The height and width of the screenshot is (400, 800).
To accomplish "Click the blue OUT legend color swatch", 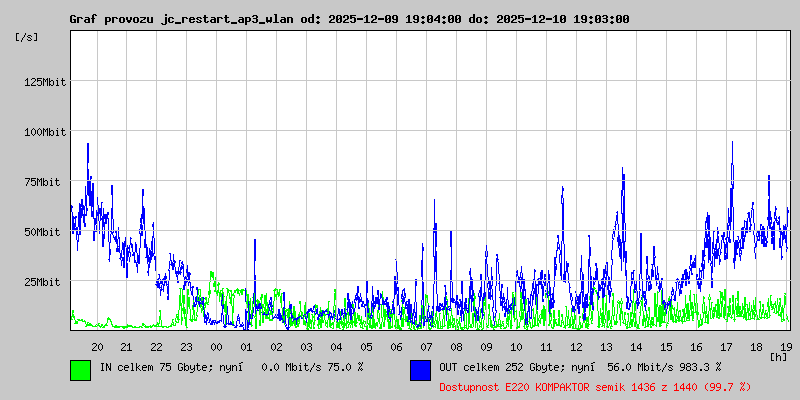I will click(x=420, y=369).
